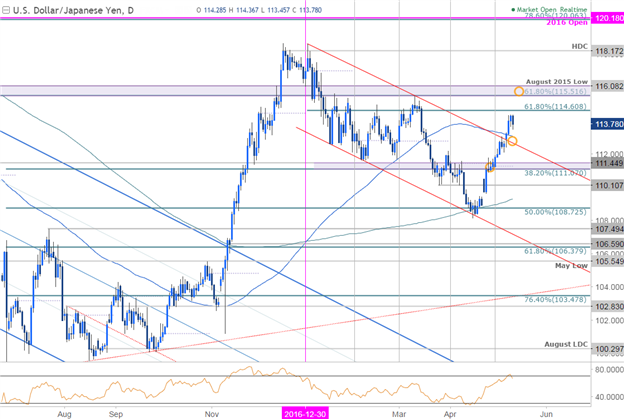This screenshot has width=624, height=419.
Task: Select the 111.449 price axis tag
Action: [608, 163]
